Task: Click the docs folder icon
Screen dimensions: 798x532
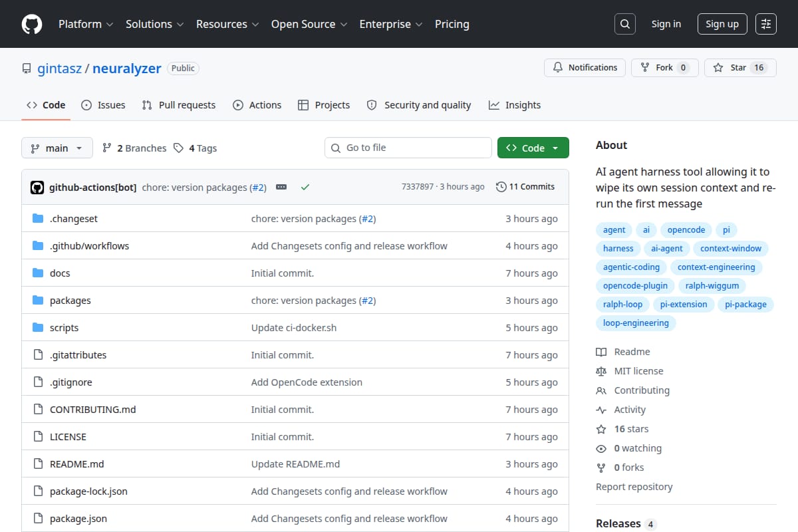Action: [x=38, y=273]
